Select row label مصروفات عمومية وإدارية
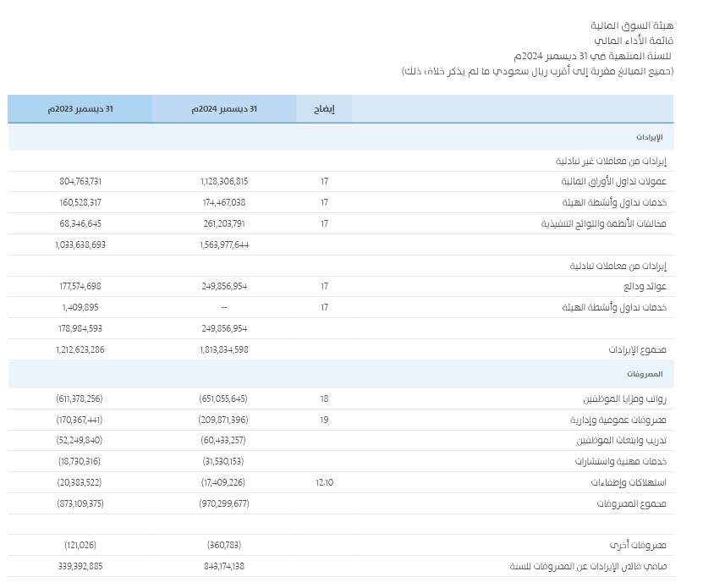Image resolution: width=703 pixels, height=588 pixels. tap(618, 420)
